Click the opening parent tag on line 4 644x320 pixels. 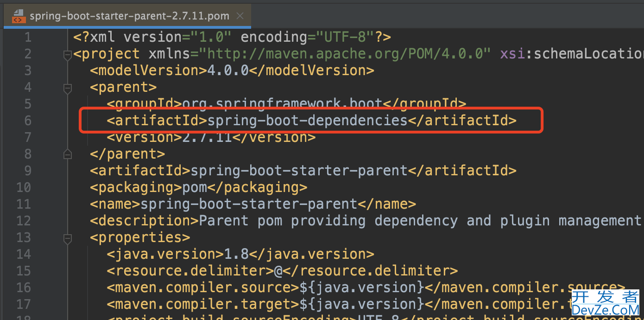(x=124, y=87)
